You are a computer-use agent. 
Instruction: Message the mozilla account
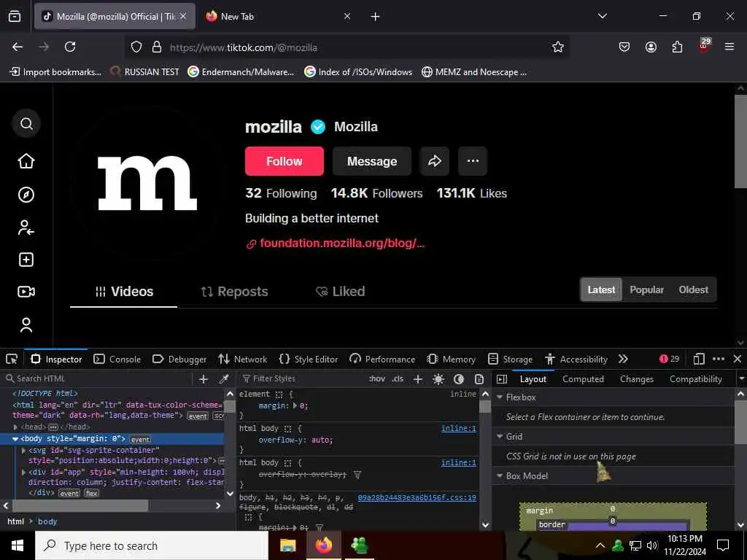(372, 161)
